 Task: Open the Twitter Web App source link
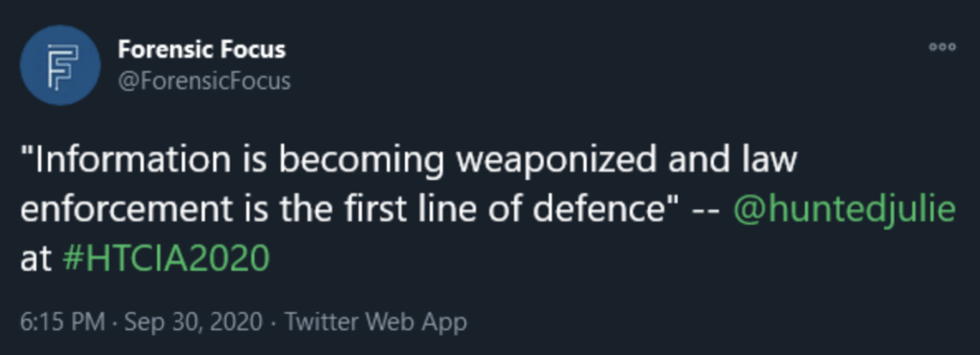click(x=376, y=322)
